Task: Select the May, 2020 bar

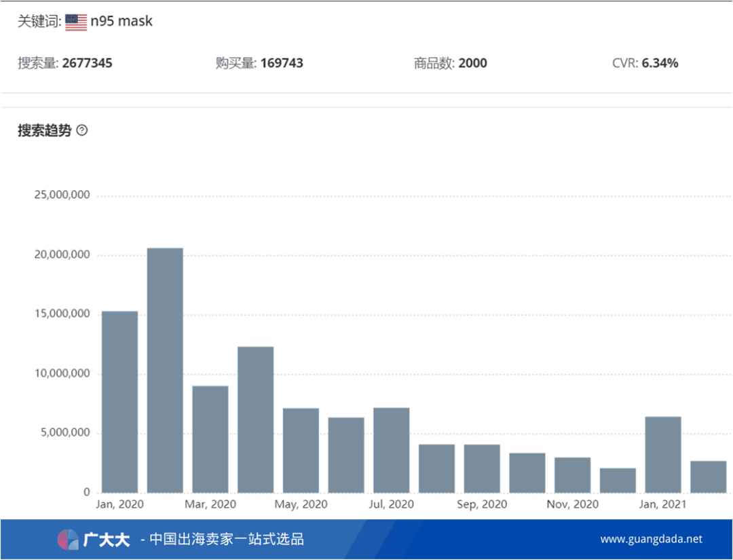Action: click(301, 451)
